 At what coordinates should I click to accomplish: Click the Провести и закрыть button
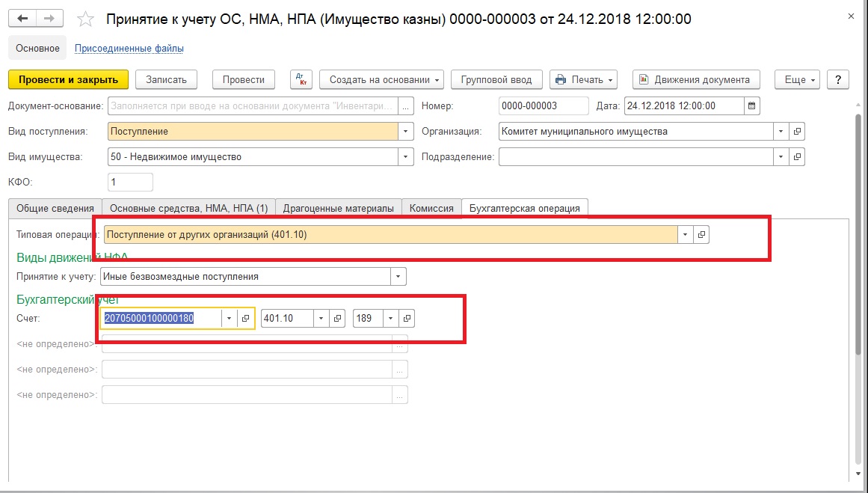pyautogui.click(x=68, y=80)
